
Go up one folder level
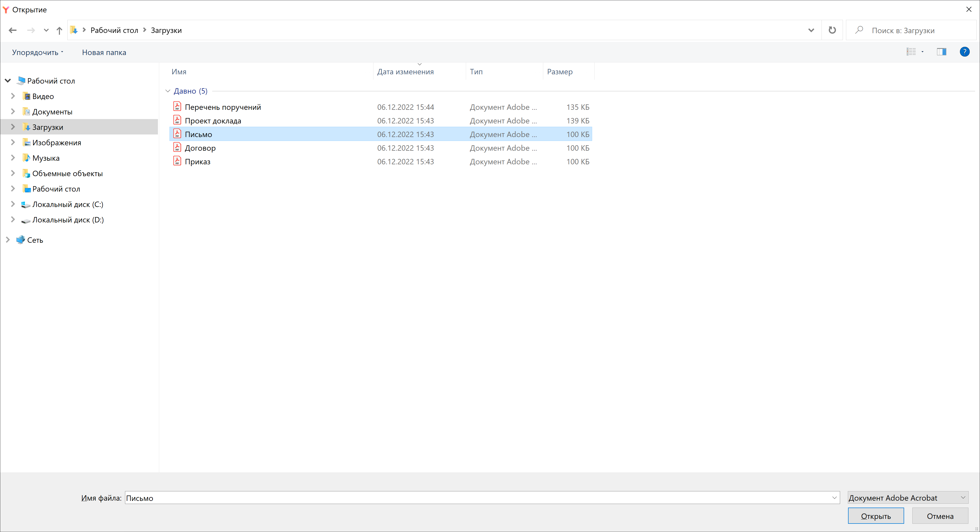tap(59, 30)
